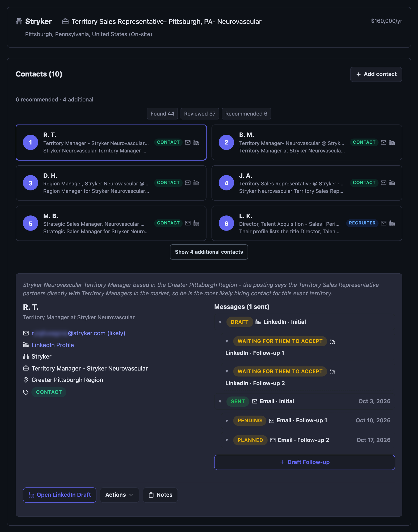Open LinkedIn icon on B. M.'s card
The height and width of the screenshot is (532, 418).
pos(392,142)
